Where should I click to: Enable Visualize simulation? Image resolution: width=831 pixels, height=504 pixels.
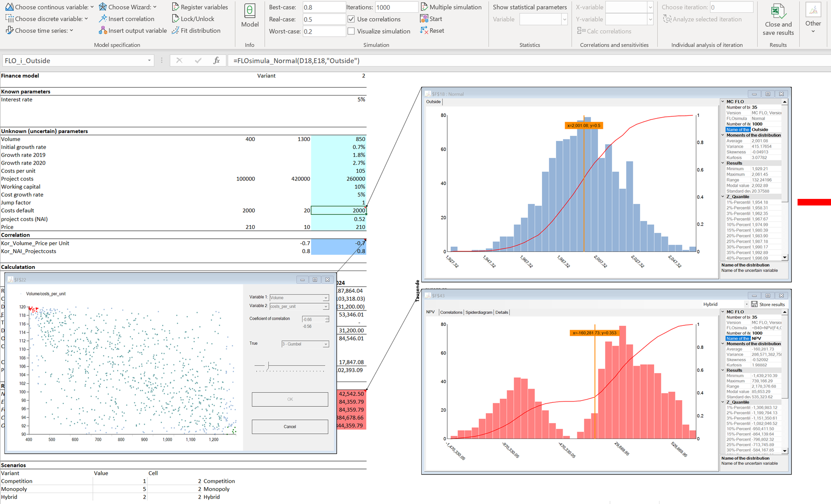point(351,31)
